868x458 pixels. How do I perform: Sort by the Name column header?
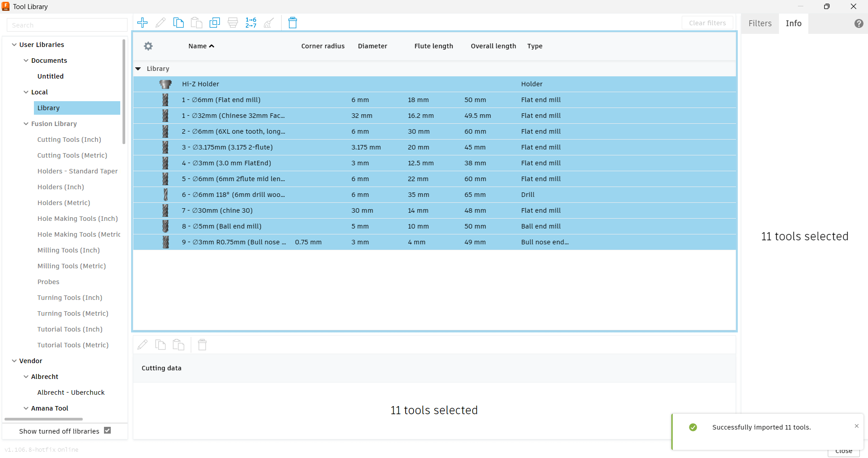coord(201,46)
